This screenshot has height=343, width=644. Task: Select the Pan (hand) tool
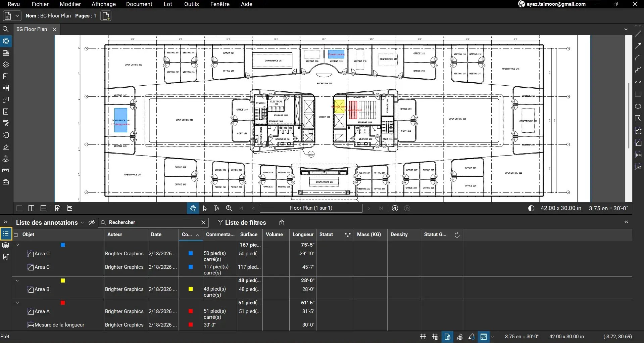point(193,208)
